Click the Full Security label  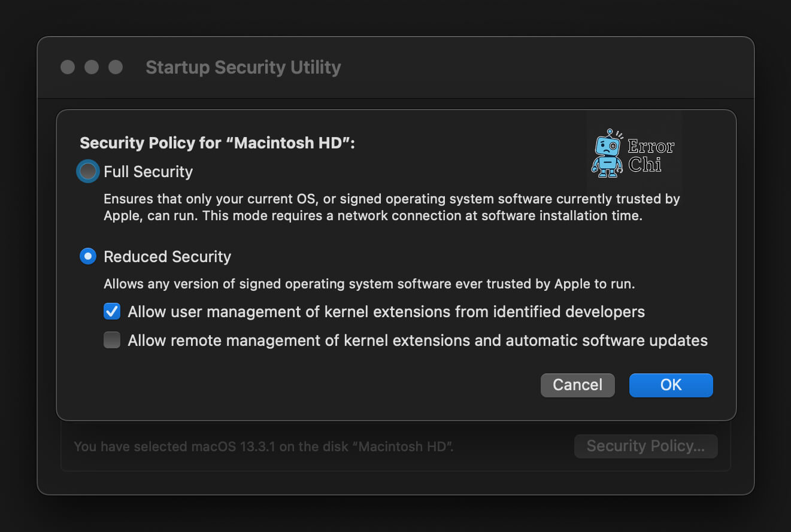(x=148, y=171)
